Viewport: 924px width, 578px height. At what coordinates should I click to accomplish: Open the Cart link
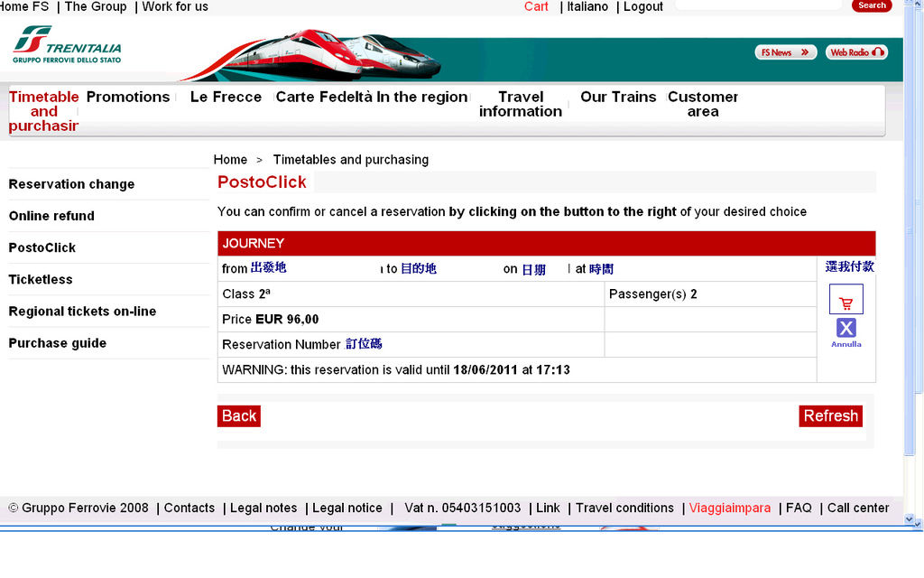pos(536,6)
